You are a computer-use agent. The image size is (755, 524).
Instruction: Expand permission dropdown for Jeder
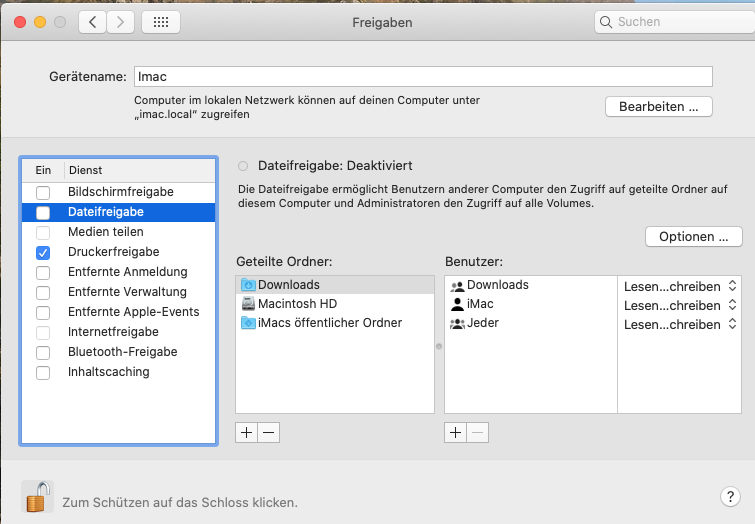tap(679, 324)
